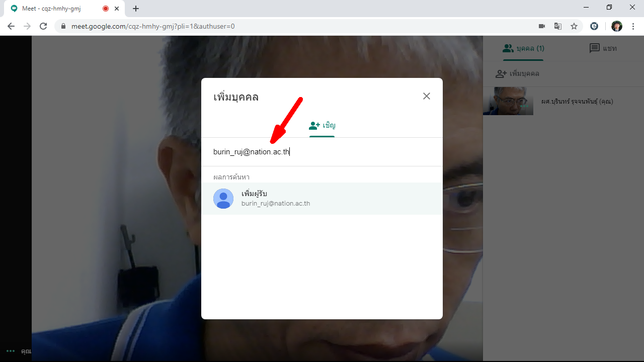Click the browser back arrow
The width and height of the screenshot is (644, 362).
point(11,26)
